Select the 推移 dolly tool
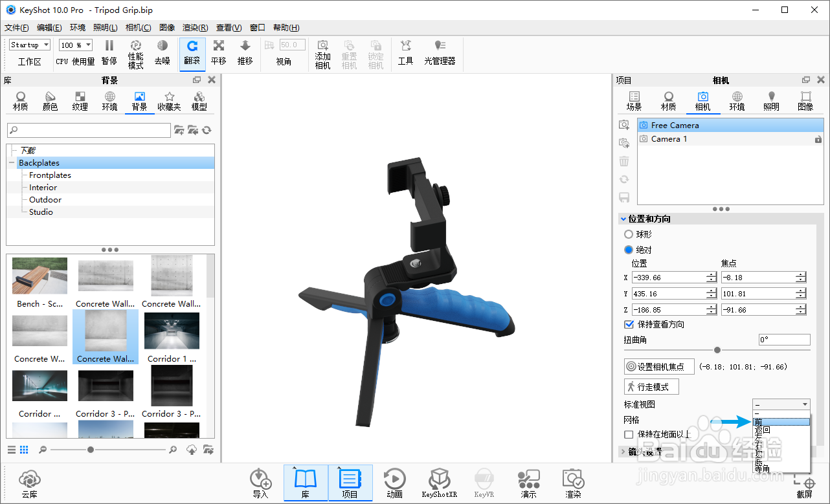Image resolution: width=830 pixels, height=504 pixels. (245, 53)
